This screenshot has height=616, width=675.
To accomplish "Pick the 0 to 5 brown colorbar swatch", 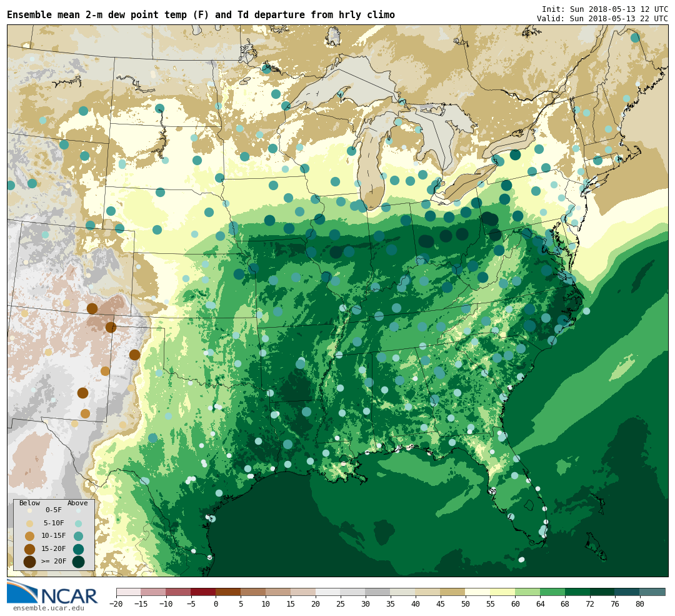I will pyautogui.click(x=229, y=592).
